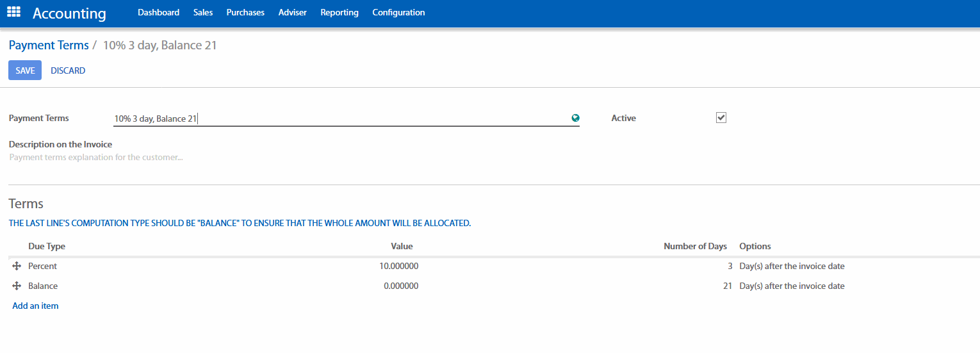Viewport: 980px width, 353px height.
Task: Go to the Dashboard menu
Action: (158, 12)
